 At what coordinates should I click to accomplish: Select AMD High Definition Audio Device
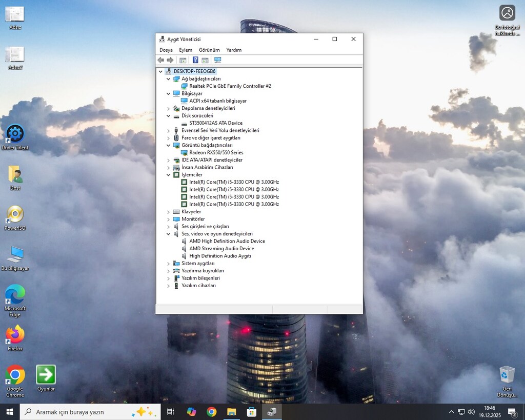[227, 241]
